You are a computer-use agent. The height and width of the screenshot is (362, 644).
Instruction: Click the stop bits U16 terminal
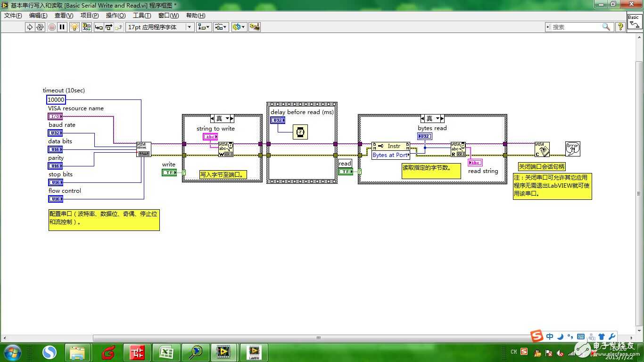click(x=55, y=182)
